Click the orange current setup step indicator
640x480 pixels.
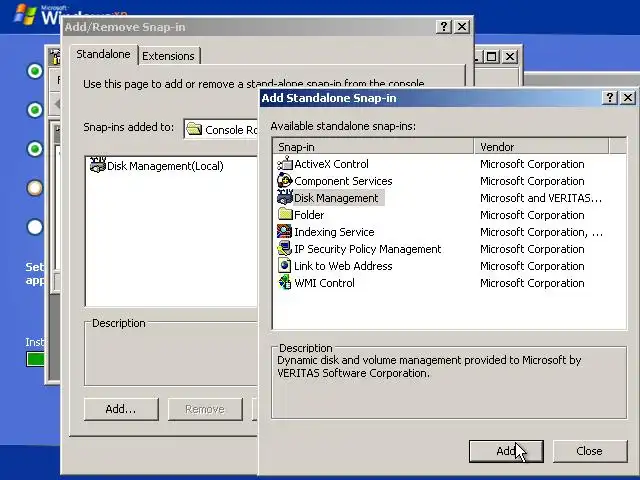(35, 188)
